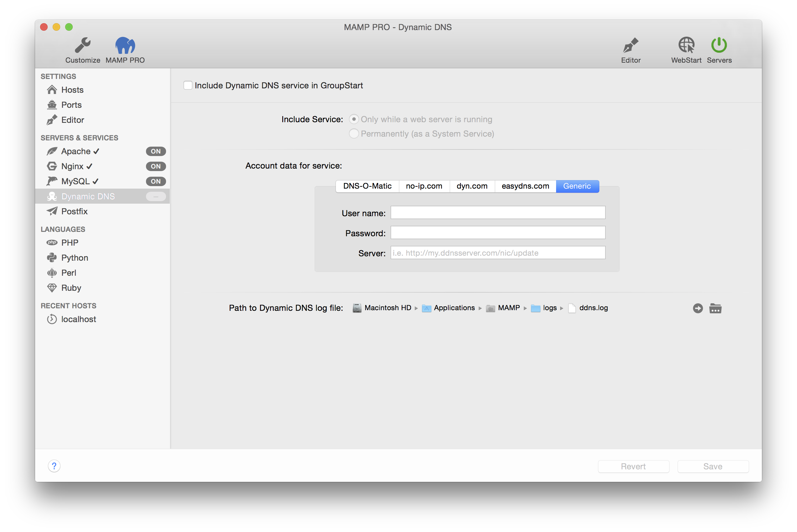The height and width of the screenshot is (532, 797).
Task: Click Macintosh HD in log path
Action: (x=382, y=308)
